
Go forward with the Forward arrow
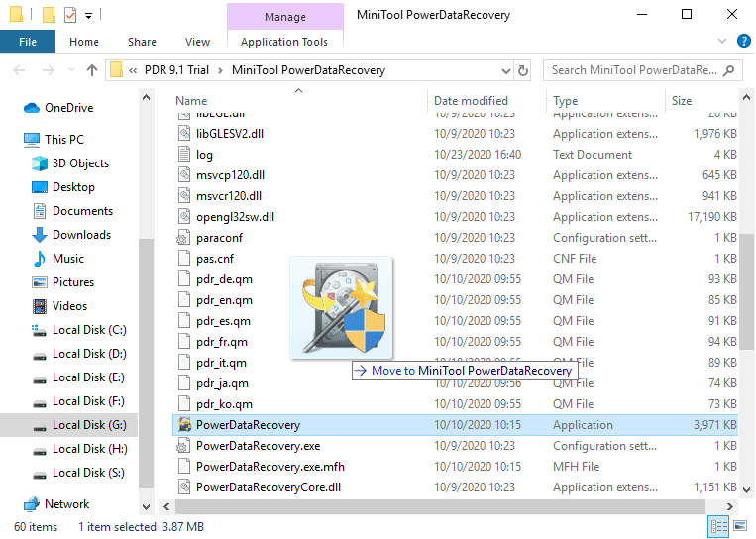(x=49, y=70)
